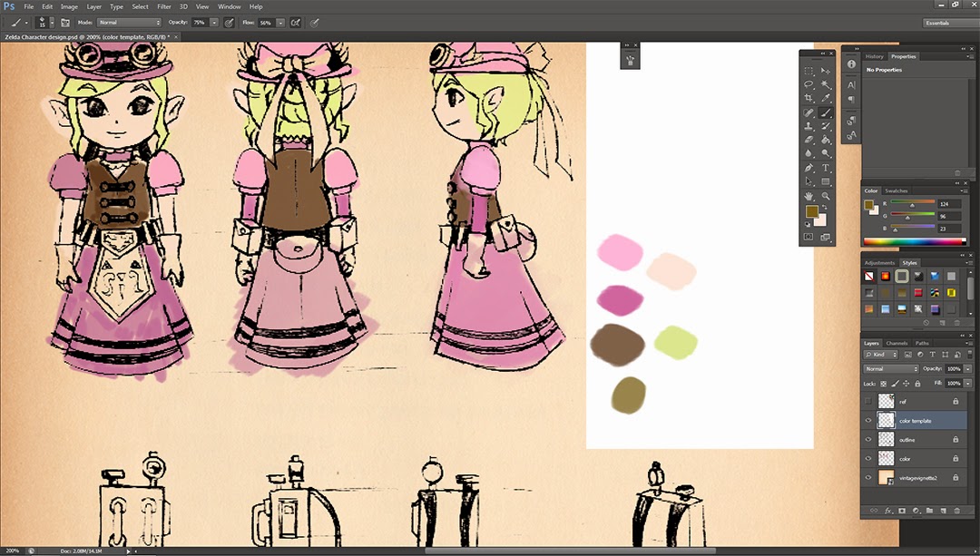Toggle lock transparent pixels
Screen dimensions: 980x556
pyautogui.click(x=883, y=384)
